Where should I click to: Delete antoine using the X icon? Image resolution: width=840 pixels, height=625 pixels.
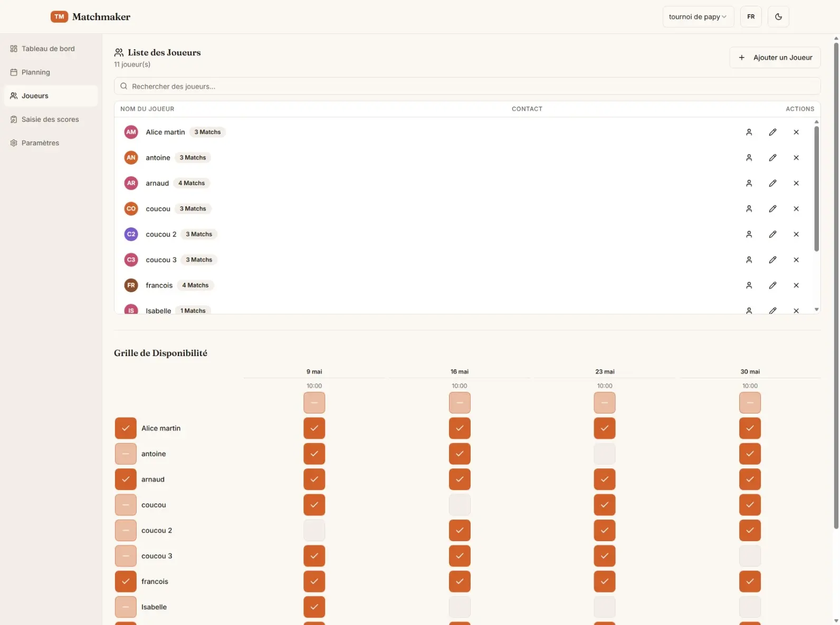pyautogui.click(x=796, y=158)
